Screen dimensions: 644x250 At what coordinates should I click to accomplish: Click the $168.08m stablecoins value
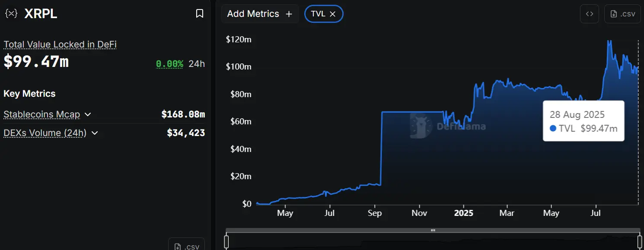point(183,114)
